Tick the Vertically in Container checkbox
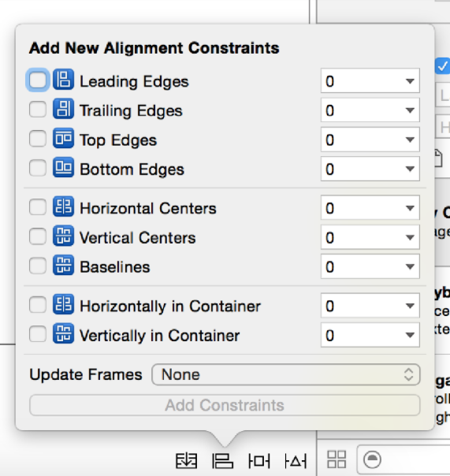 (38, 334)
